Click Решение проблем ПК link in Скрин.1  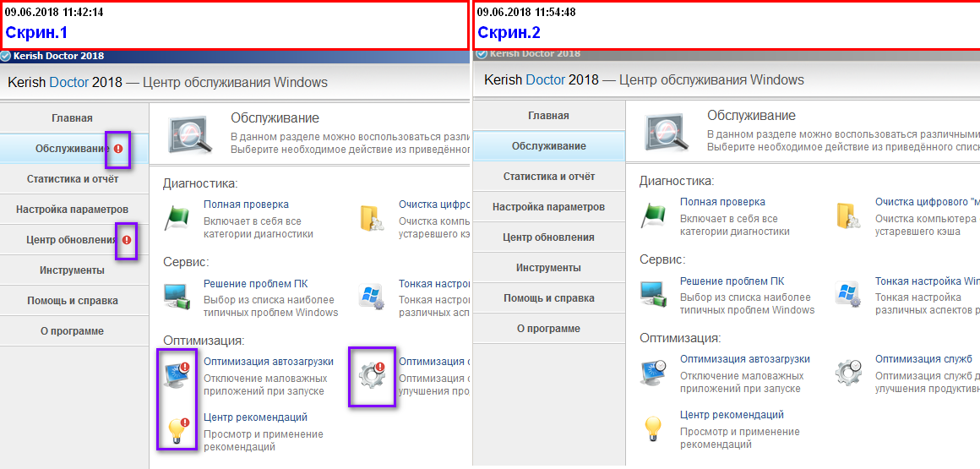coord(247,284)
